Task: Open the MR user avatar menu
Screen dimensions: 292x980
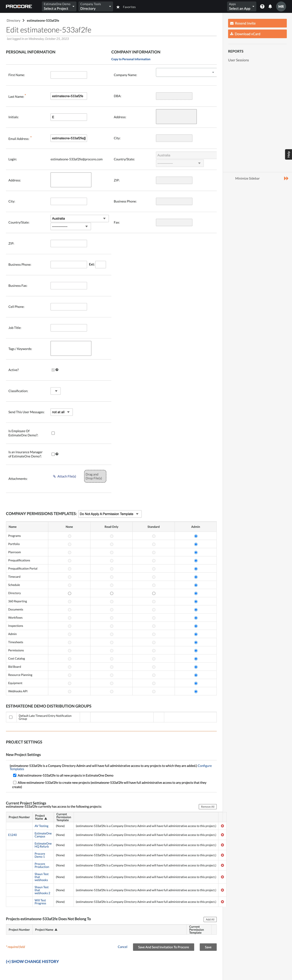Action: coord(281,6)
